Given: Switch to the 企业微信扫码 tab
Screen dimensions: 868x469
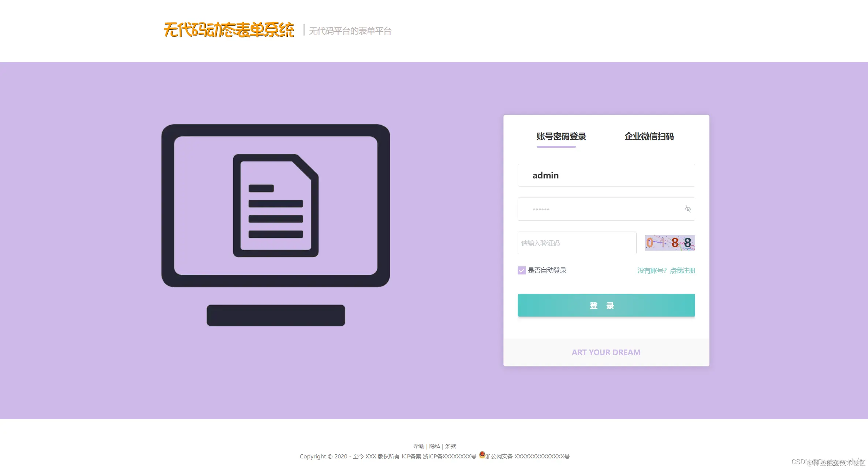Looking at the screenshot, I should [649, 136].
